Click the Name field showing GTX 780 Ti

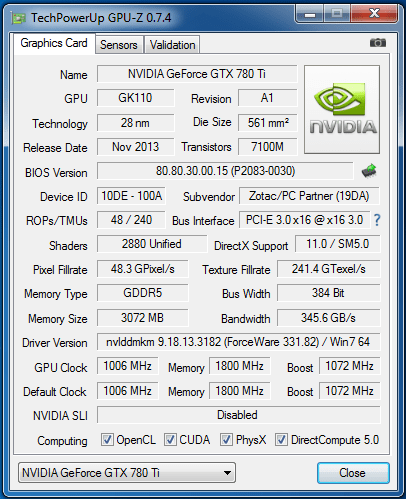point(197,74)
